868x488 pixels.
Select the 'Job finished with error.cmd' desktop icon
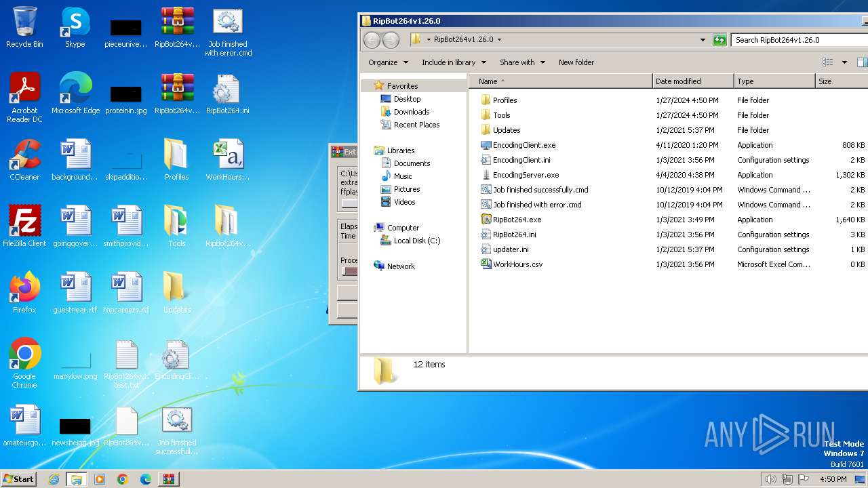[228, 32]
